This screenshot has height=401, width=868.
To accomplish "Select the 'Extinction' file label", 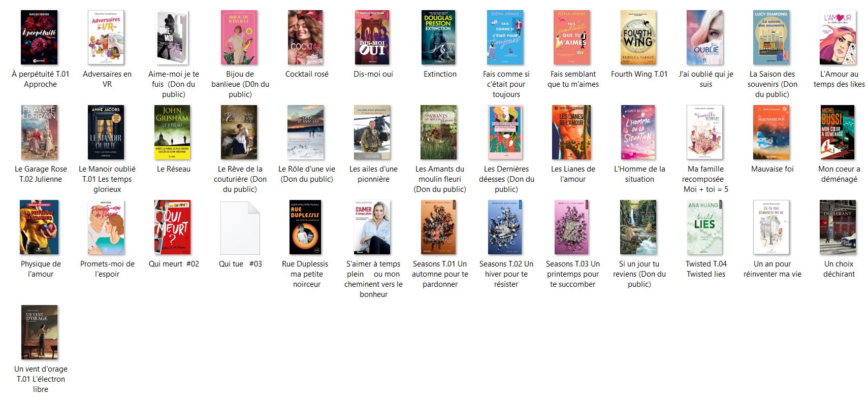I will coord(440,74).
